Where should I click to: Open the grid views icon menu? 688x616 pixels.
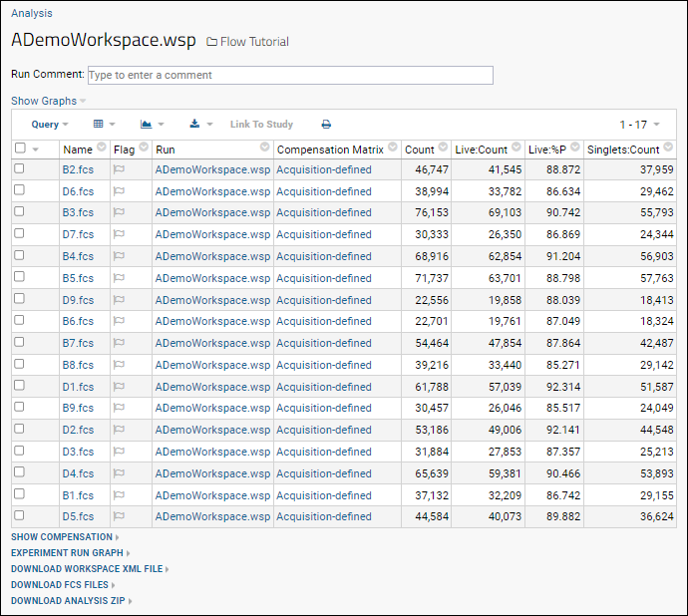104,125
